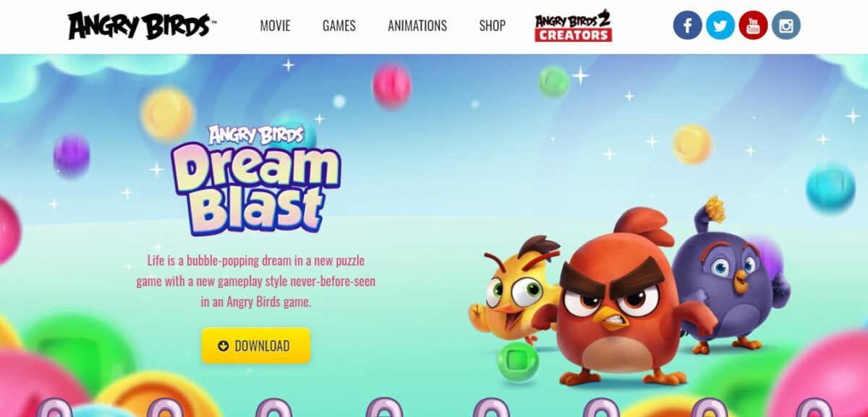
Task: Select the Animations menu item
Action: (417, 26)
